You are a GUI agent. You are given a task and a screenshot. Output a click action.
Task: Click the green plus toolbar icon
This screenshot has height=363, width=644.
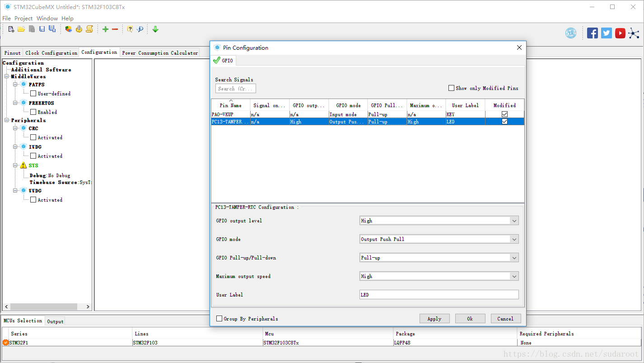click(105, 29)
